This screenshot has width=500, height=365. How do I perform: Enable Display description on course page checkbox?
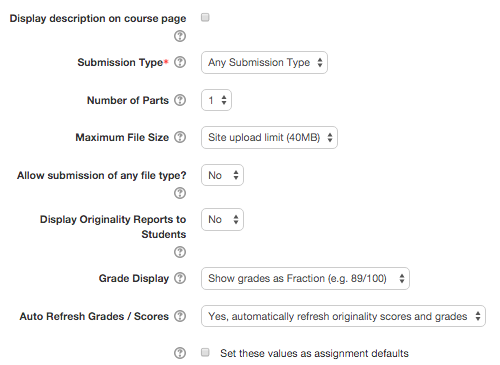coord(205,17)
